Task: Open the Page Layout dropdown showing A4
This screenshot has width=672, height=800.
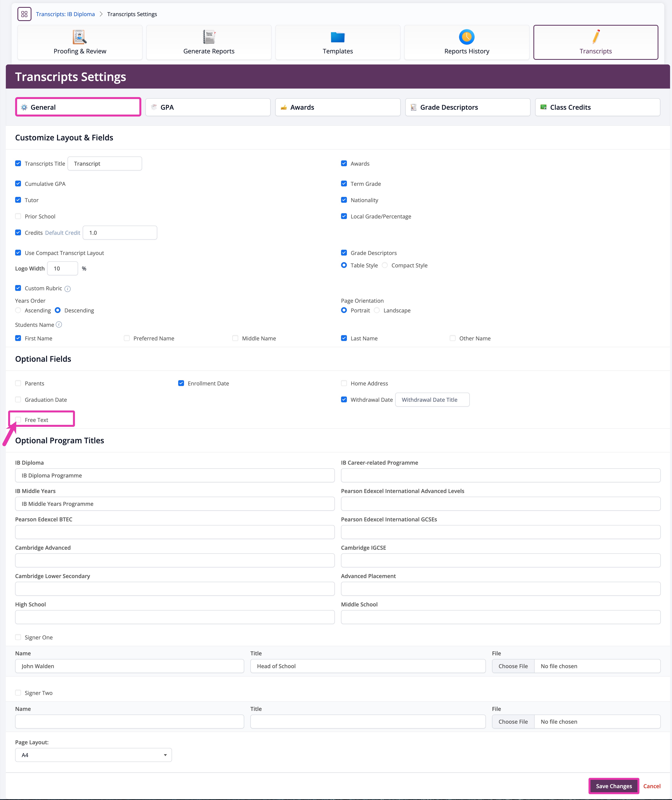Action: coord(93,755)
